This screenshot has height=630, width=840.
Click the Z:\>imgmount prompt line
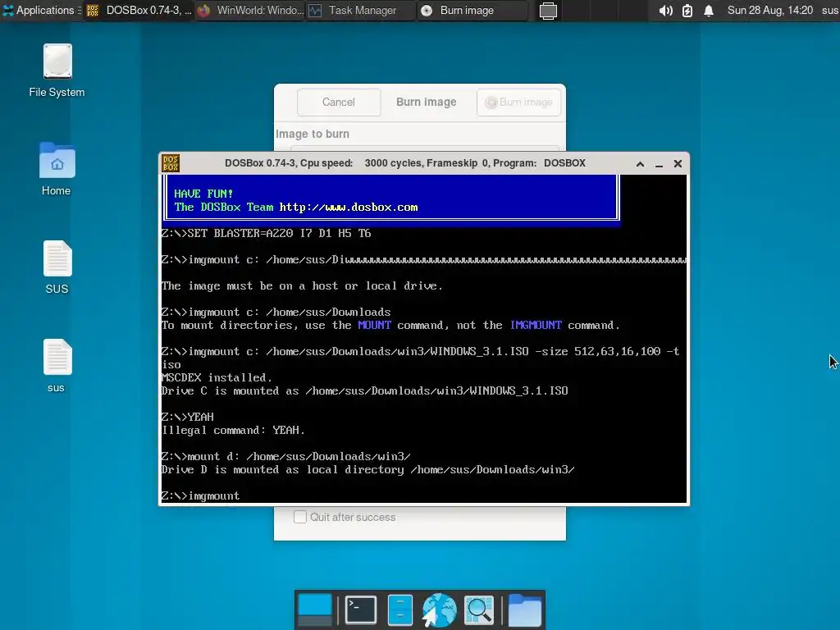click(x=200, y=496)
